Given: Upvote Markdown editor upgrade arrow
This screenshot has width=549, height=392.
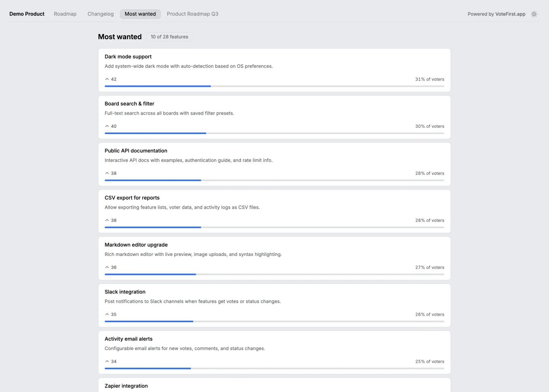Looking at the screenshot, I should coord(107,267).
